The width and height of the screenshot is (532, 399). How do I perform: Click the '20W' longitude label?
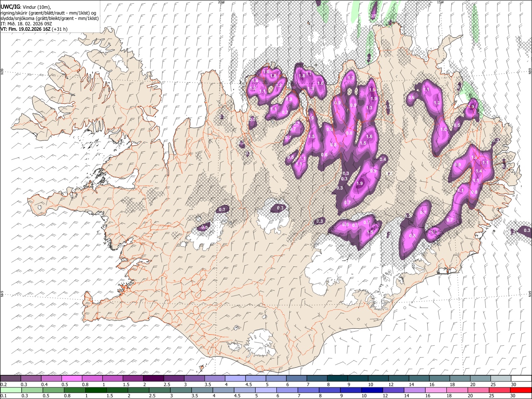pos(221,2)
